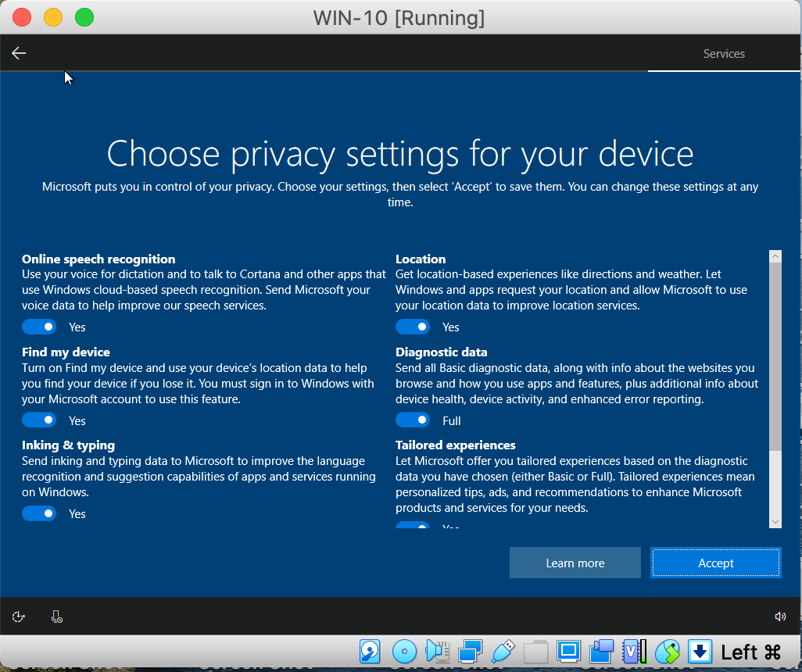This screenshot has width=802, height=672.
Task: Open the audio indicator in VirtualBox status bar
Action: click(437, 652)
